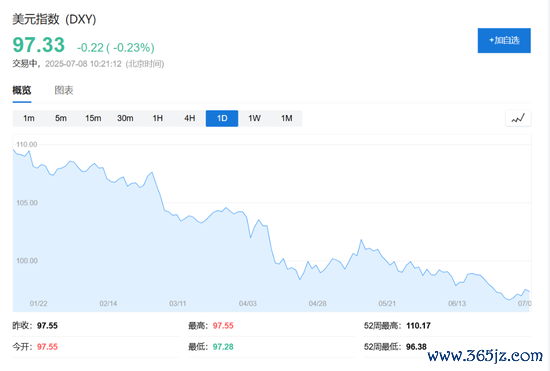The image size is (550, 371).
Task: Select the 5m timeframe
Action: 61,118
